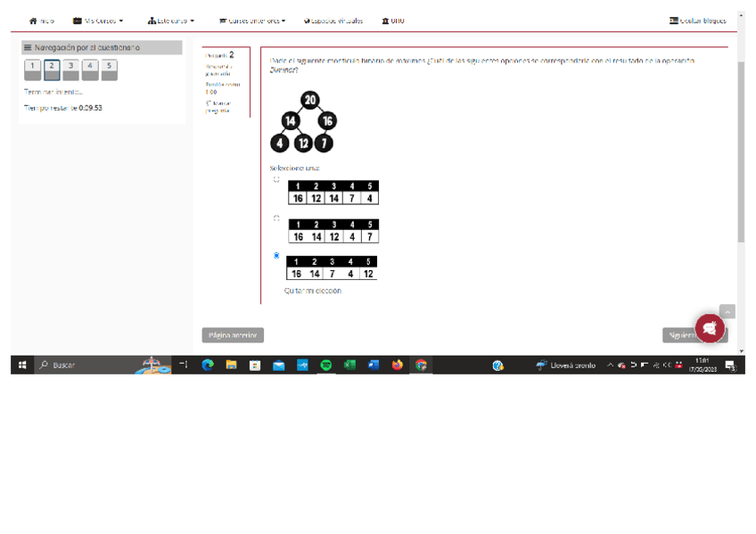Launch Firefox from the taskbar
Viewport: 756px width, 534px height.
point(398,366)
